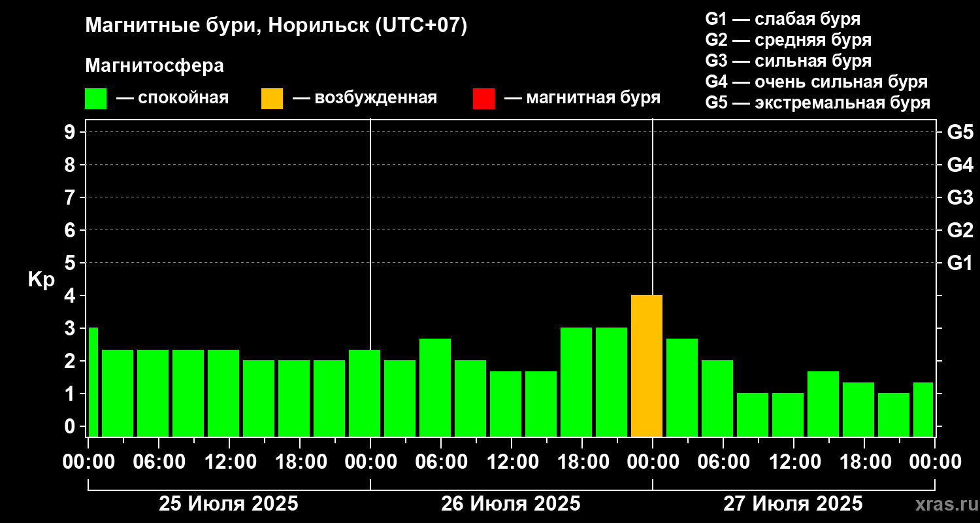
Task: Click the green bar just before 18:00 on 27 July
Action: point(858,410)
